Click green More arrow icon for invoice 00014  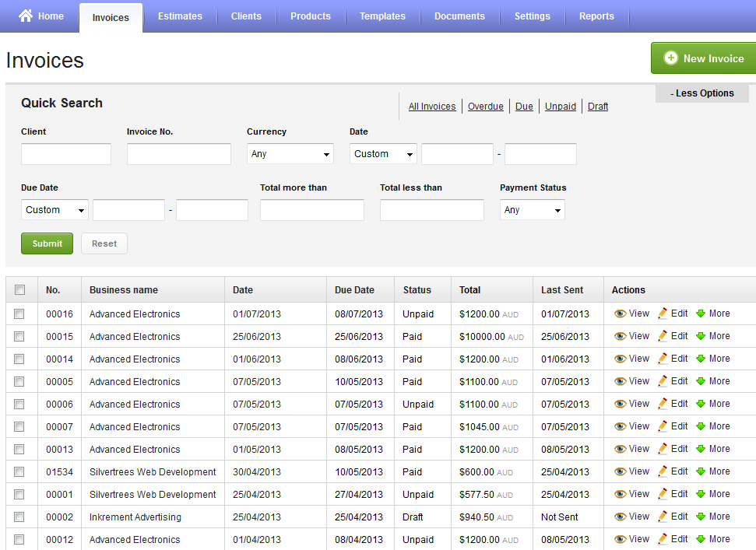700,359
